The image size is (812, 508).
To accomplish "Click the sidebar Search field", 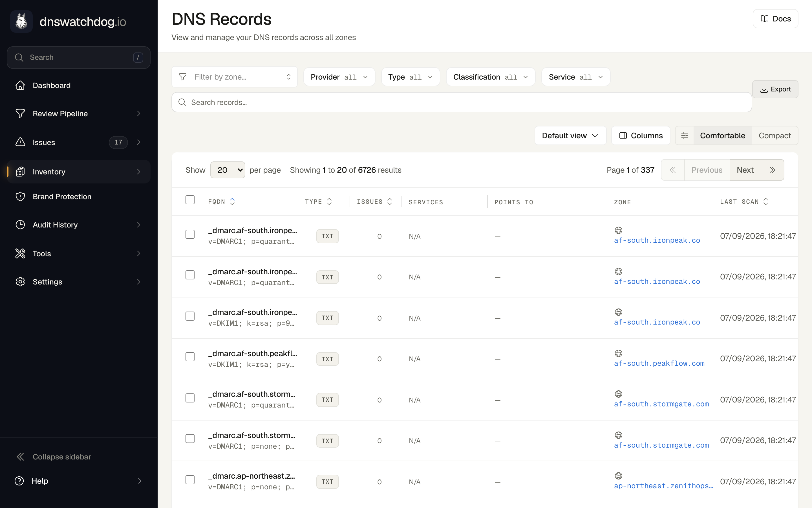I will [78, 58].
